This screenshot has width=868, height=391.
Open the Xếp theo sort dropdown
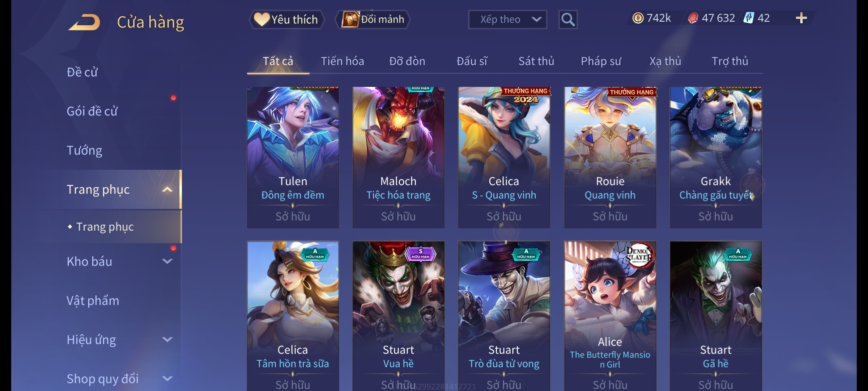click(507, 20)
